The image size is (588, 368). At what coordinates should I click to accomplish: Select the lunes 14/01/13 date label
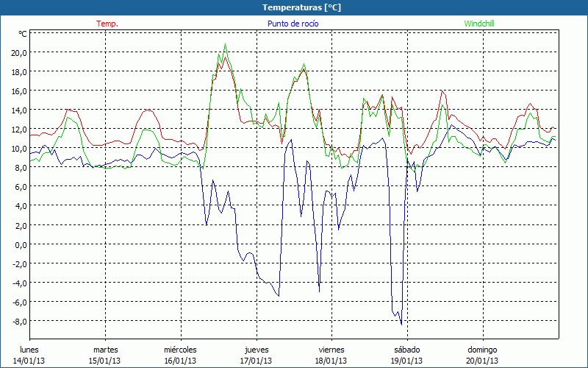[x=29, y=355]
